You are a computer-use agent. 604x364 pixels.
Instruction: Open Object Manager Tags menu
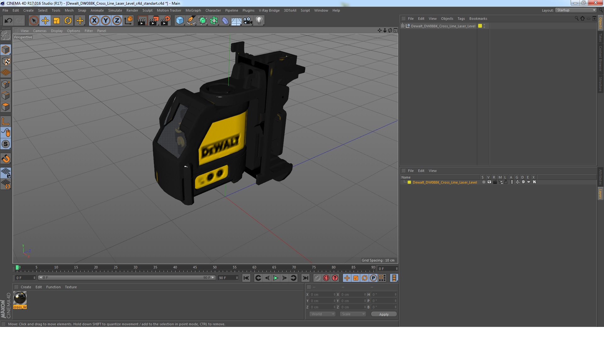point(461,19)
